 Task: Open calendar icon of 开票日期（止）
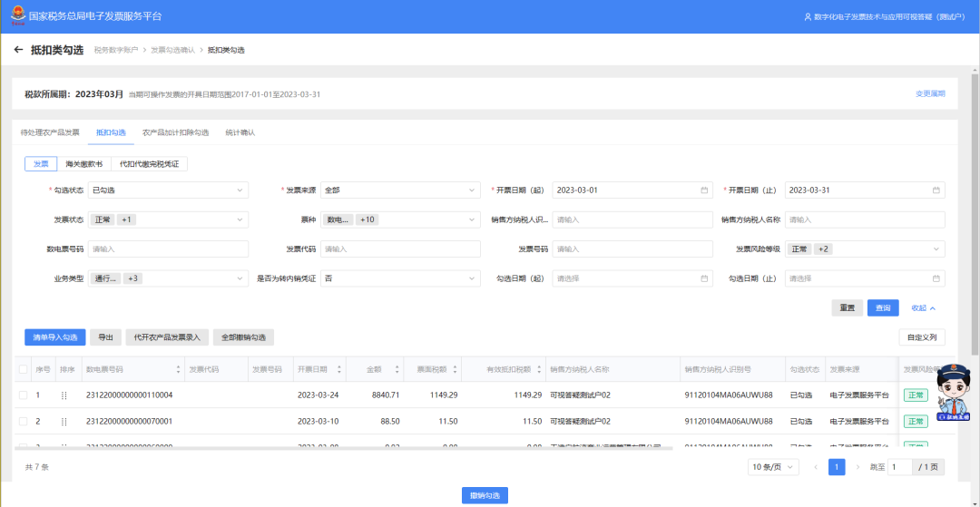tap(936, 190)
